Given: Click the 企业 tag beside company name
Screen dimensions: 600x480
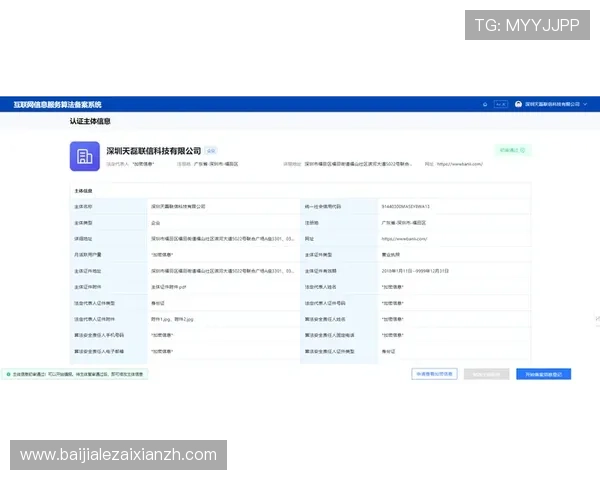Looking at the screenshot, I should tap(211, 151).
